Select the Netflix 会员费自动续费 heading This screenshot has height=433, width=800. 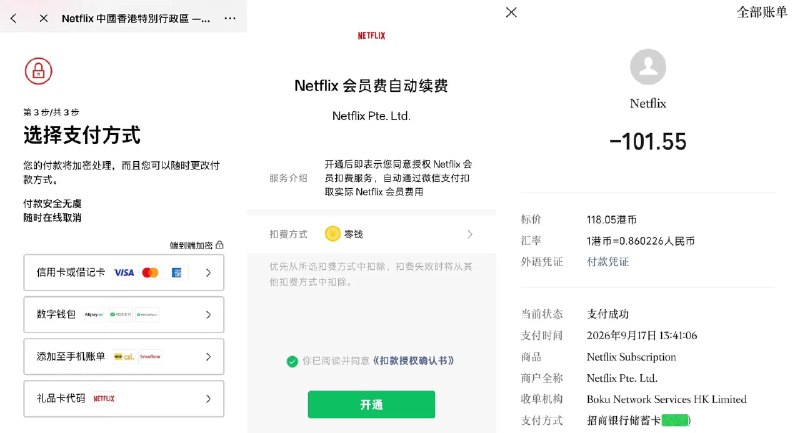(371, 86)
